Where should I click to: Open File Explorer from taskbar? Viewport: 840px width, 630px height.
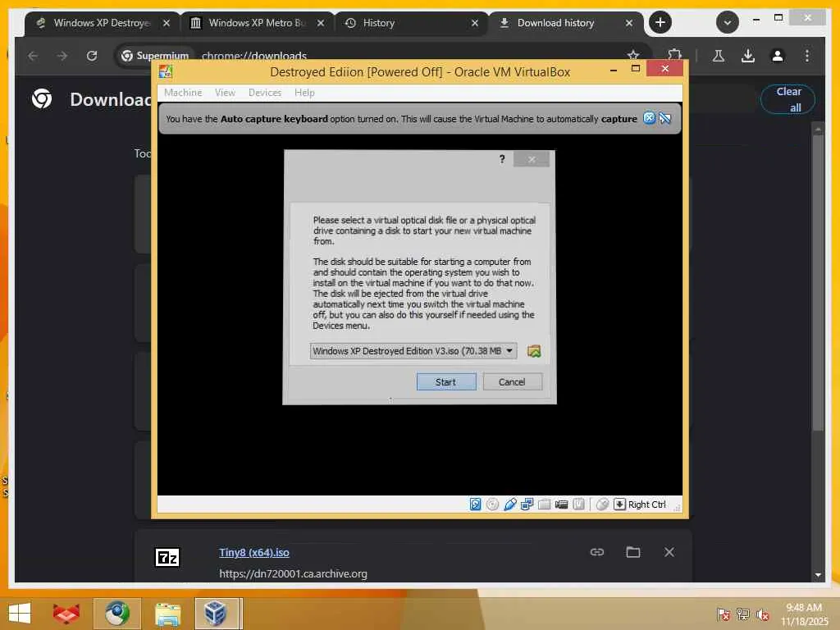point(167,614)
